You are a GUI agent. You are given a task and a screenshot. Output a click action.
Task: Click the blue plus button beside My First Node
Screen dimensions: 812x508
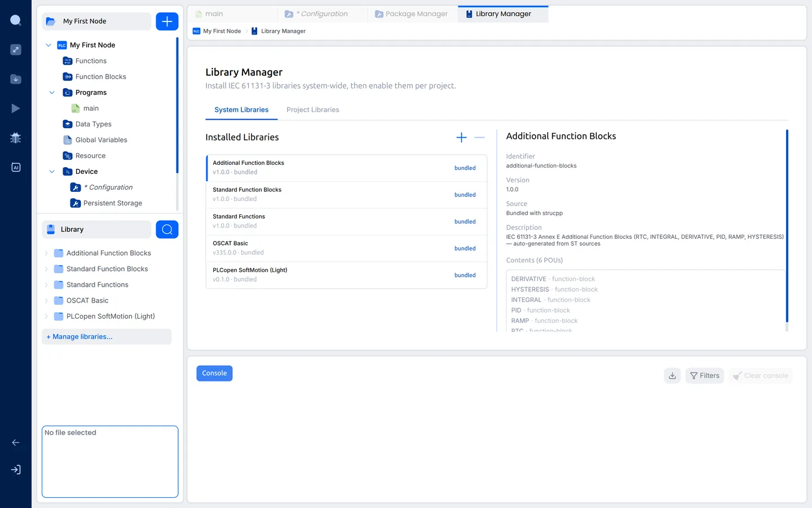tap(167, 21)
